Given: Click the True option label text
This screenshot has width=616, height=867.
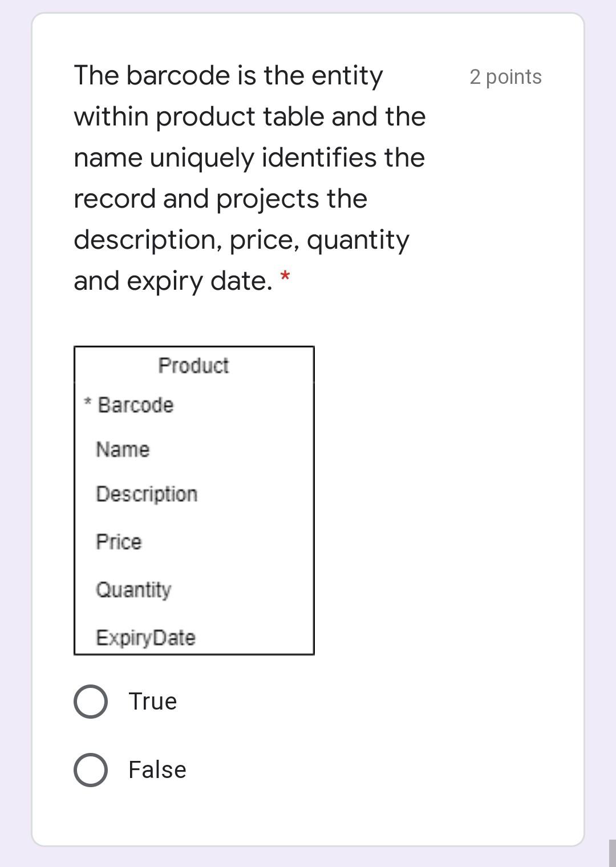Looking at the screenshot, I should 153,702.
